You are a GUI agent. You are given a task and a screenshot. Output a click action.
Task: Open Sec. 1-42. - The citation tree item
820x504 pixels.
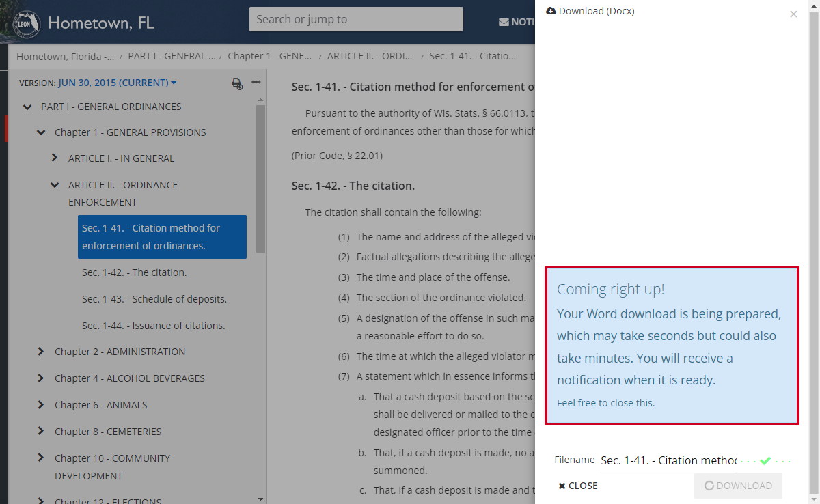pyautogui.click(x=134, y=272)
